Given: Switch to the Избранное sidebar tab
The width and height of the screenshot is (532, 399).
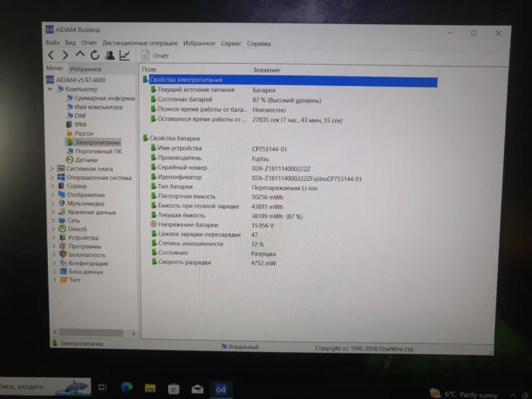Looking at the screenshot, I should [x=86, y=68].
